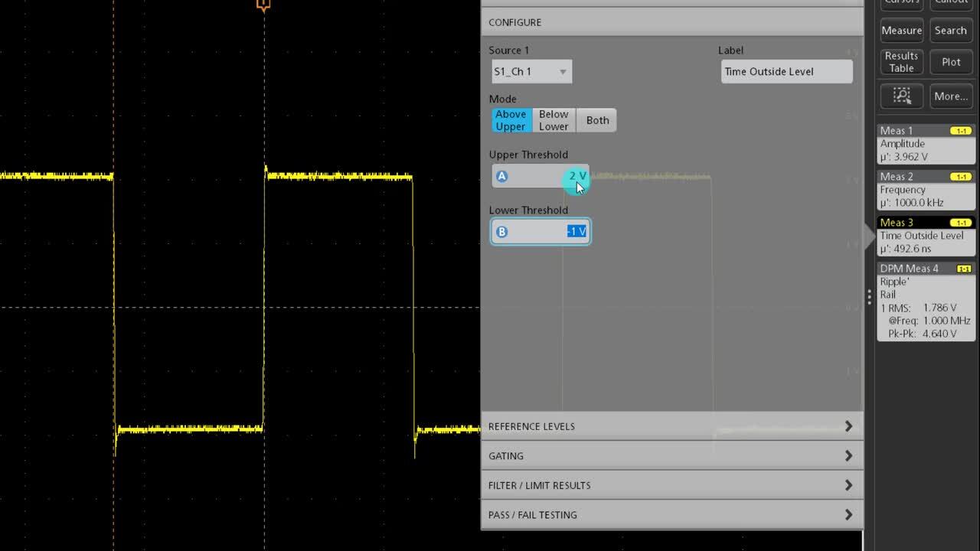Open More... tools

[x=950, y=96]
